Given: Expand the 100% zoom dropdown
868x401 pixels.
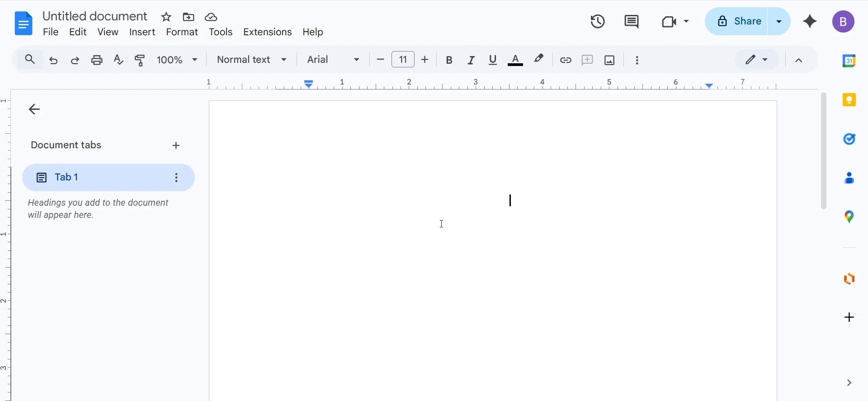Looking at the screenshot, I should click(177, 60).
